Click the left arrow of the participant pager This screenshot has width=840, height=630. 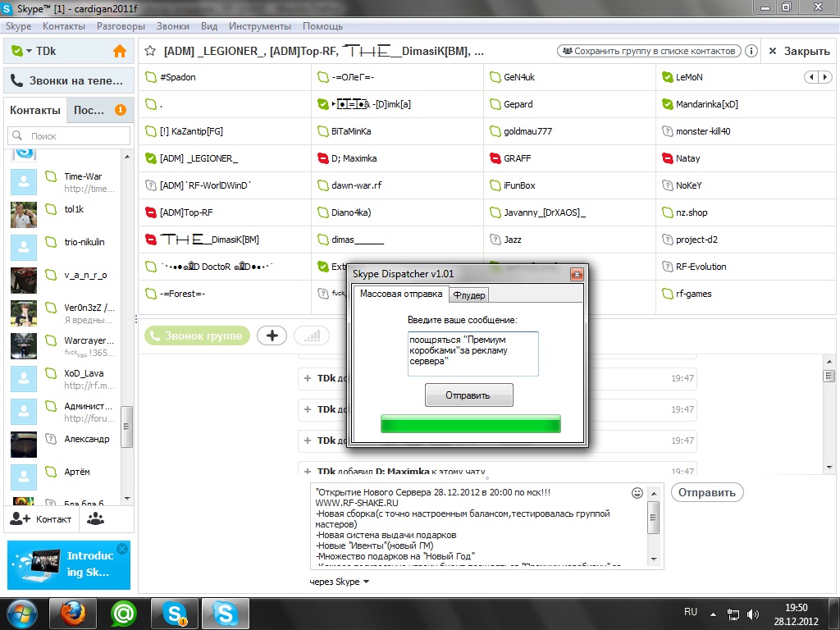[x=811, y=77]
